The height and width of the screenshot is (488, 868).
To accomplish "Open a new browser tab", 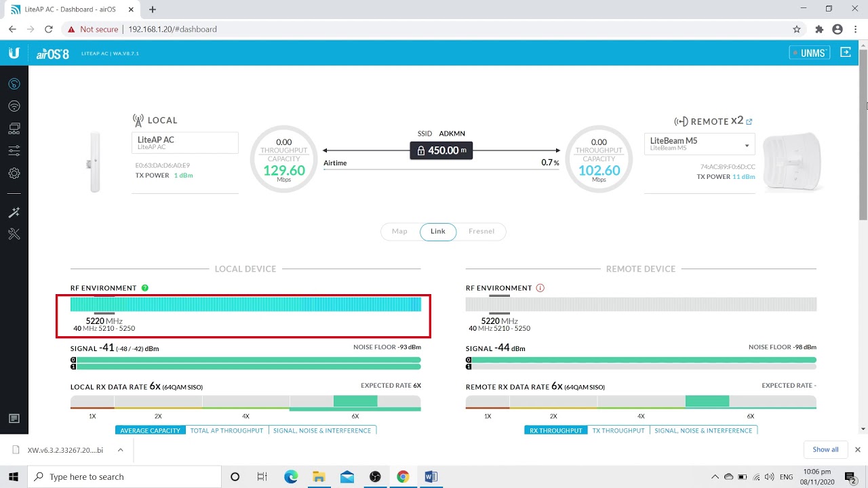I will point(153,9).
